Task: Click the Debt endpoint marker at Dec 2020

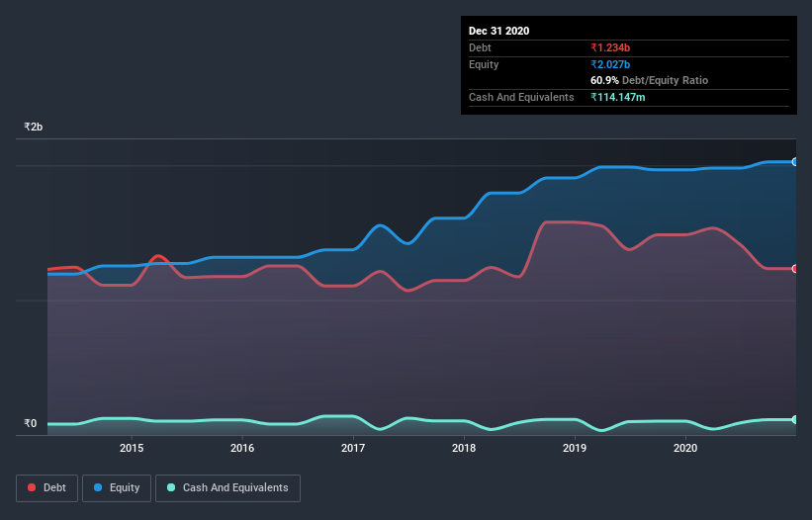Action: pyautogui.click(x=795, y=269)
